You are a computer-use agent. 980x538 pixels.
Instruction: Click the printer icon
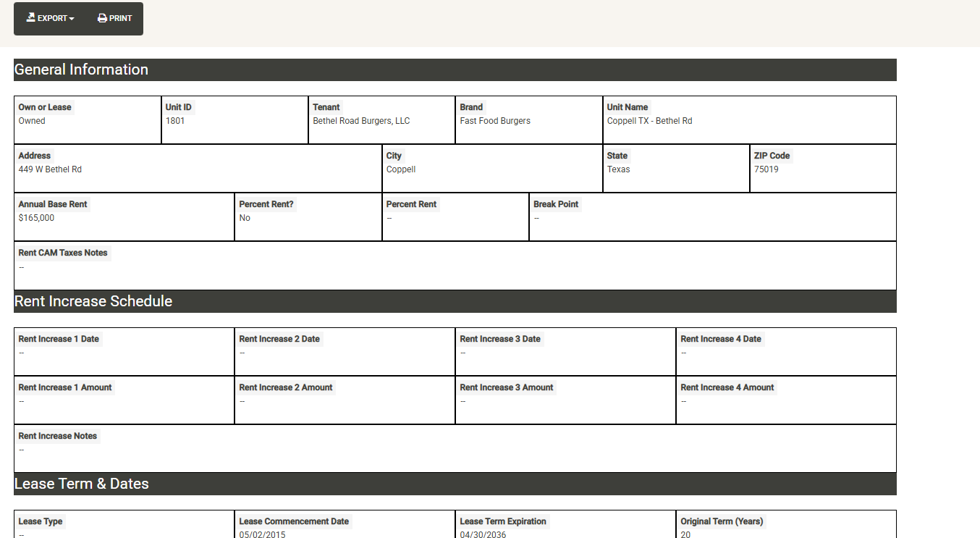tap(102, 18)
